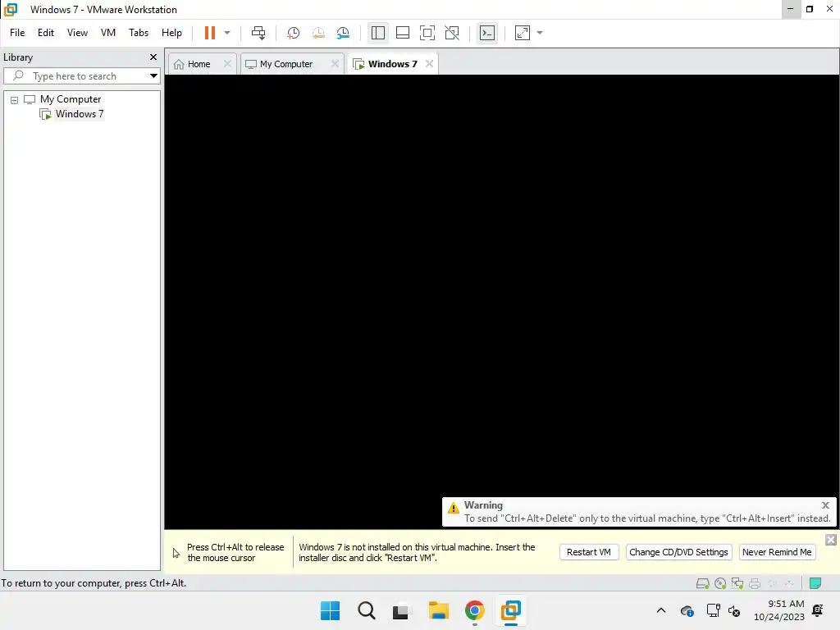Revert the VM to its previous snapshot
This screenshot has height=630, width=840.
pyautogui.click(x=318, y=33)
